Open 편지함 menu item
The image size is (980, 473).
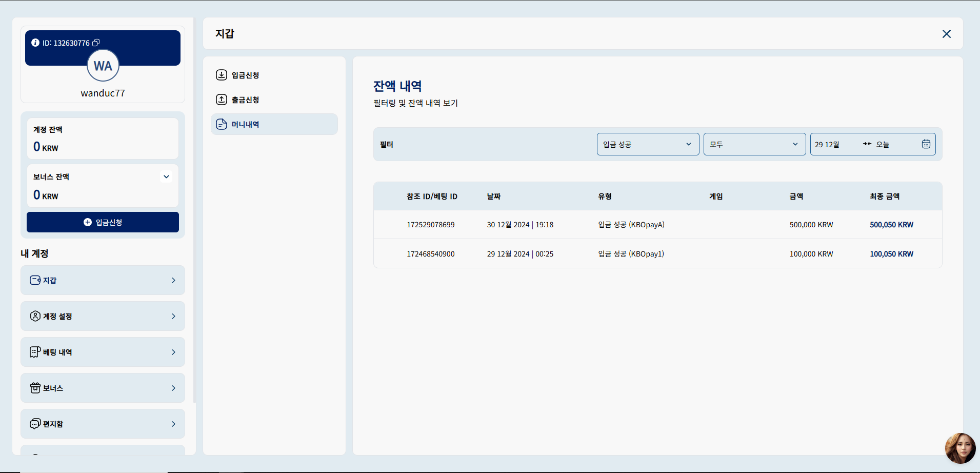(103, 424)
